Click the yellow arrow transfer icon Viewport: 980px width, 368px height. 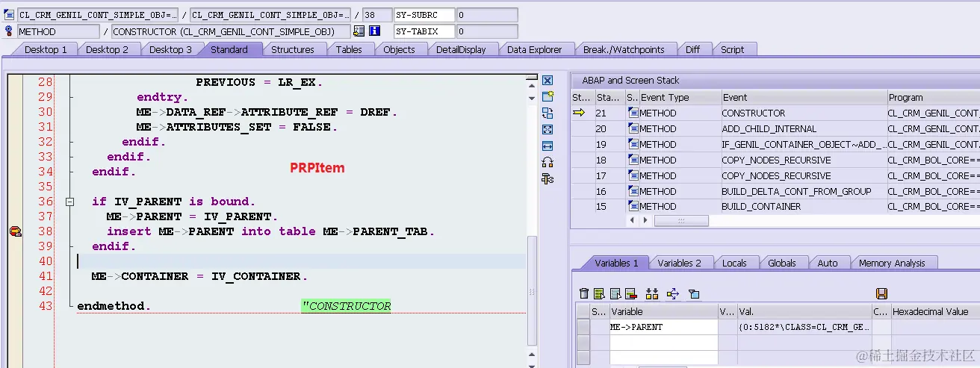click(672, 294)
